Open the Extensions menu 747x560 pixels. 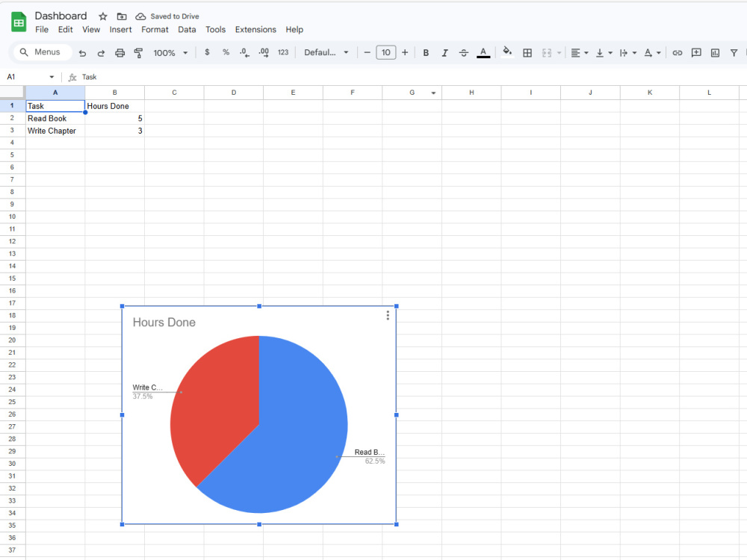pos(255,30)
